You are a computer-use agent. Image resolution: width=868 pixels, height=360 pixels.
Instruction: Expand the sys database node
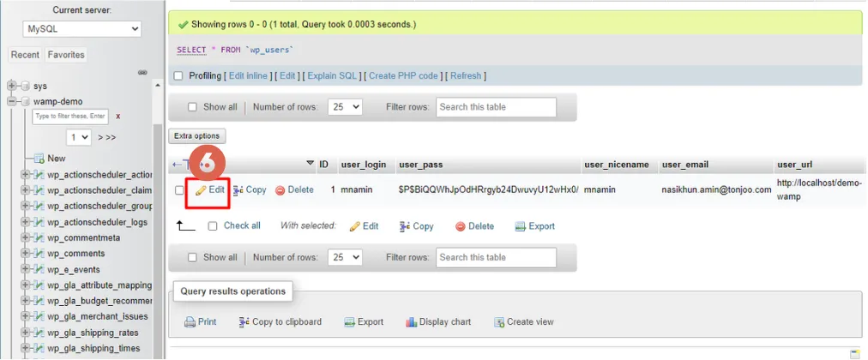(x=11, y=87)
